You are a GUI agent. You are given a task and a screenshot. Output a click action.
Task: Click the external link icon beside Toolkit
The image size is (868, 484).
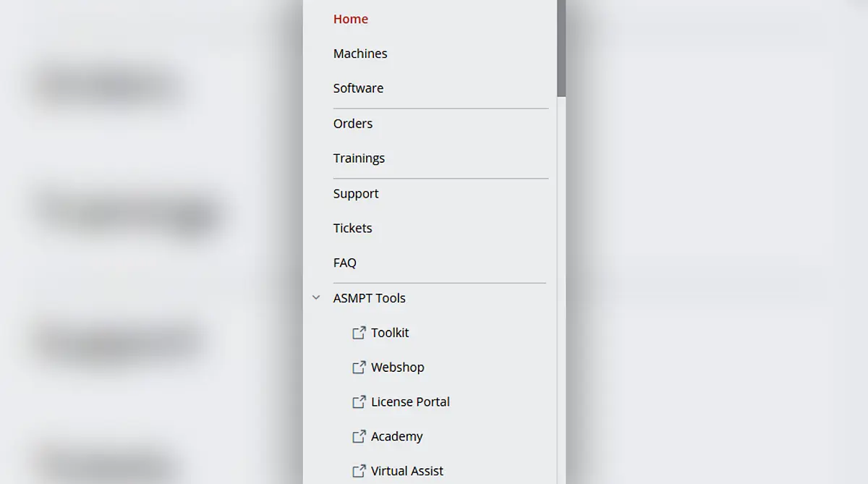click(359, 333)
